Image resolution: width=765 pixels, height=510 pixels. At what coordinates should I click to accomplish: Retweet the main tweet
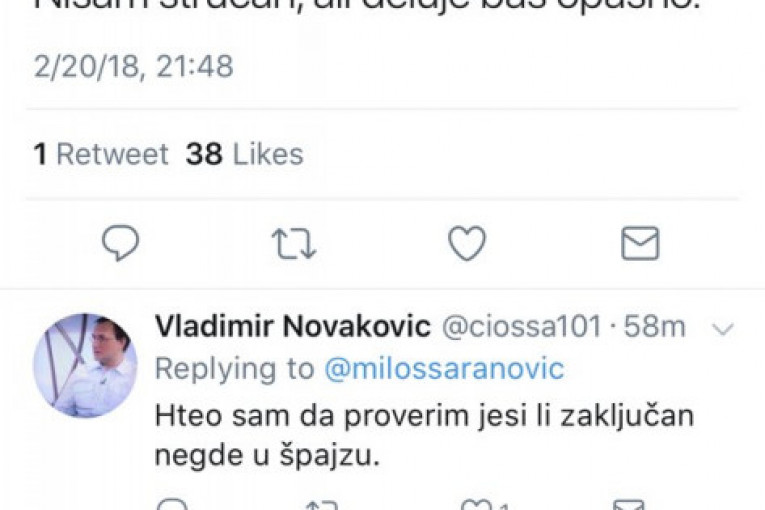click(x=293, y=244)
